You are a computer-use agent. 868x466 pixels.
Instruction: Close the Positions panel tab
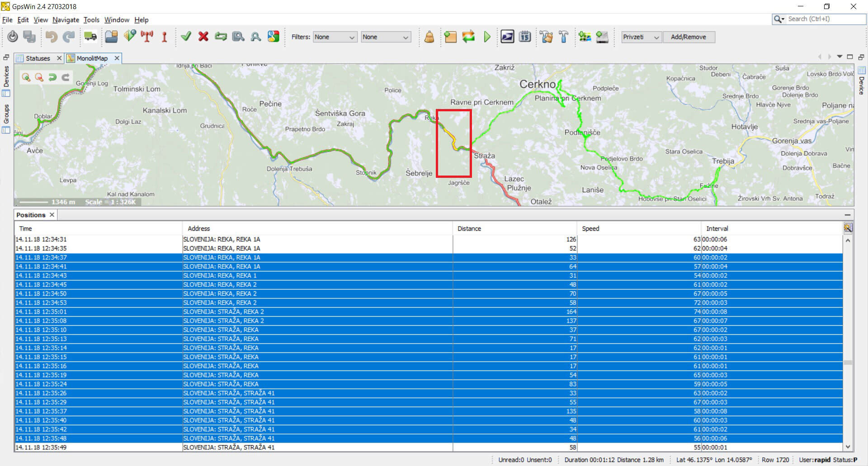[52, 214]
